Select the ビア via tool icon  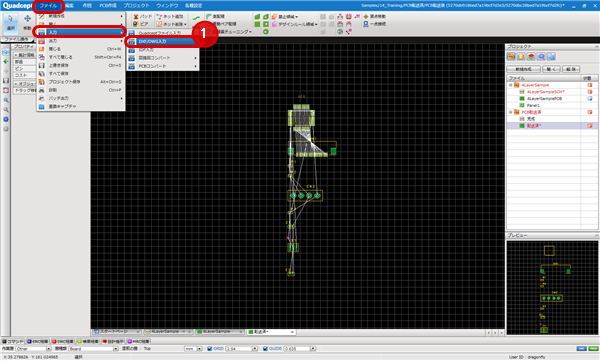pos(141,24)
